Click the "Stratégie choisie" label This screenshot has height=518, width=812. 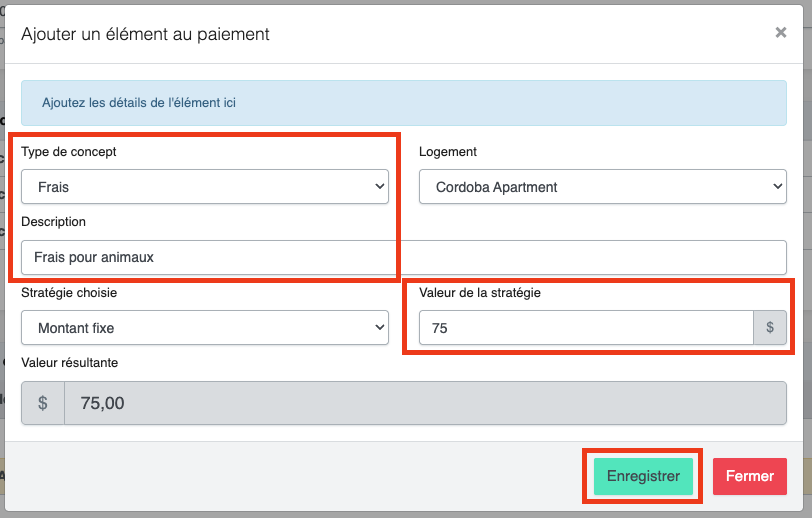pyautogui.click(x=76, y=292)
